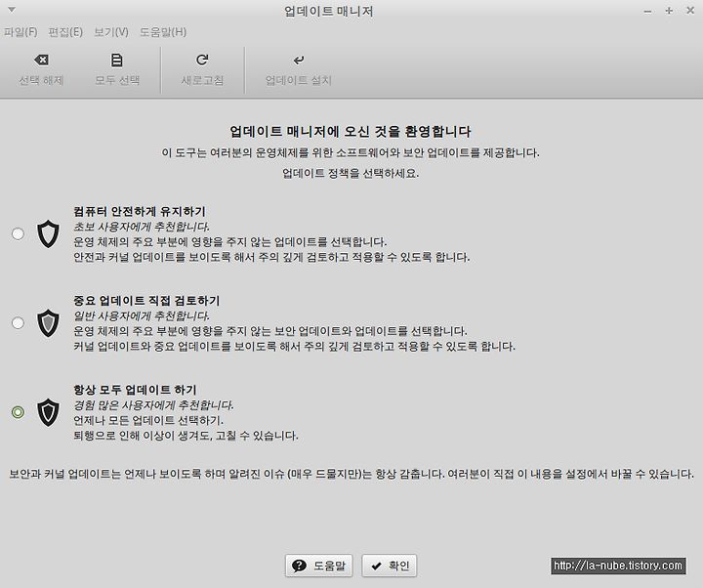Image resolution: width=703 pixels, height=588 pixels.
Task: Maximize the 업데이트 매니저 window
Action: point(669,11)
